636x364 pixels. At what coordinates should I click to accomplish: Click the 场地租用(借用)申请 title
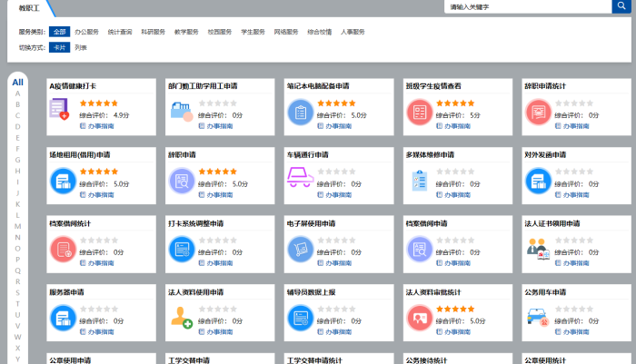pos(80,154)
